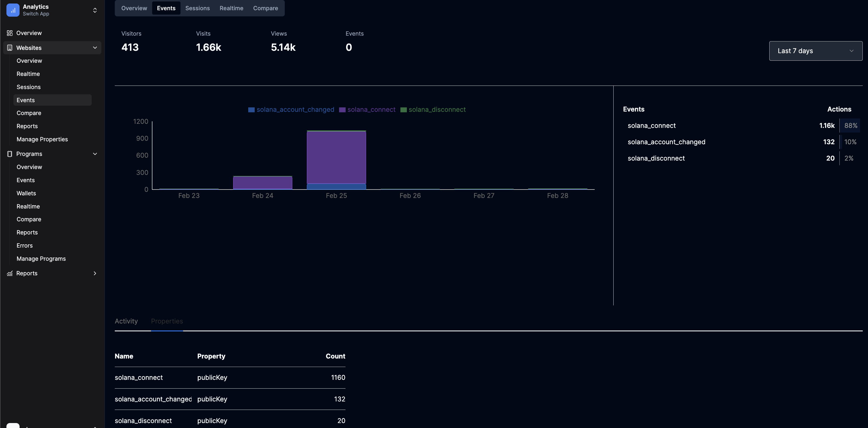The height and width of the screenshot is (428, 868).
Task: Click the 1160 count value
Action: point(338,378)
